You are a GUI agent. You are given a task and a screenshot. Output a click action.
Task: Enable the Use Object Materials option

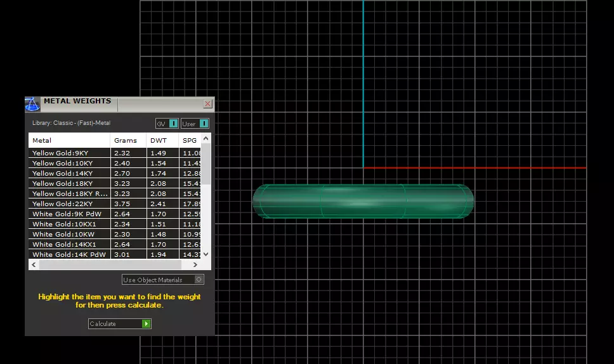point(163,280)
